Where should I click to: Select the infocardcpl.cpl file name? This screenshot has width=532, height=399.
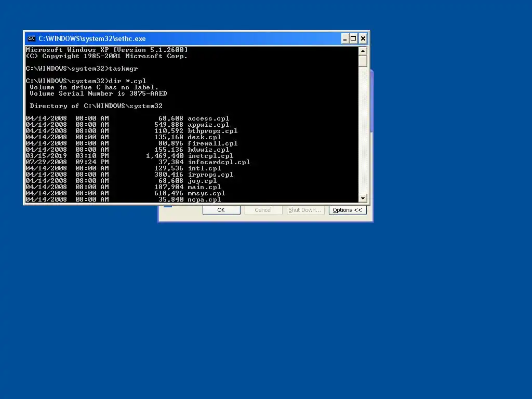coord(219,162)
